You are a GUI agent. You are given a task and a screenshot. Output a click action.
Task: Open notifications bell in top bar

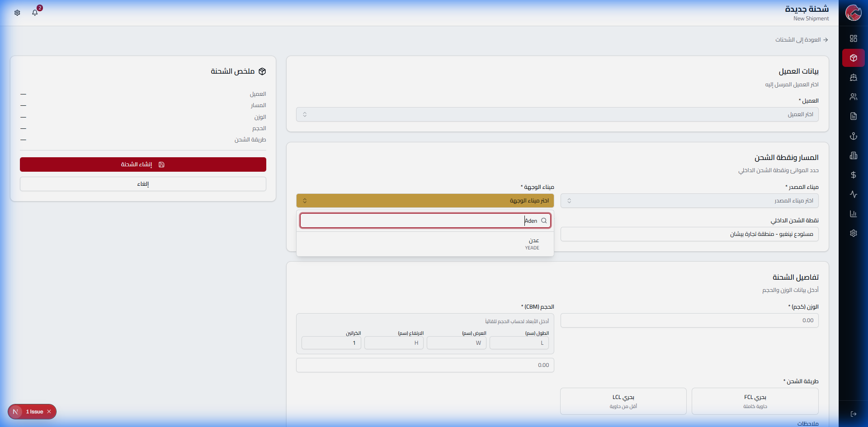[x=35, y=13]
